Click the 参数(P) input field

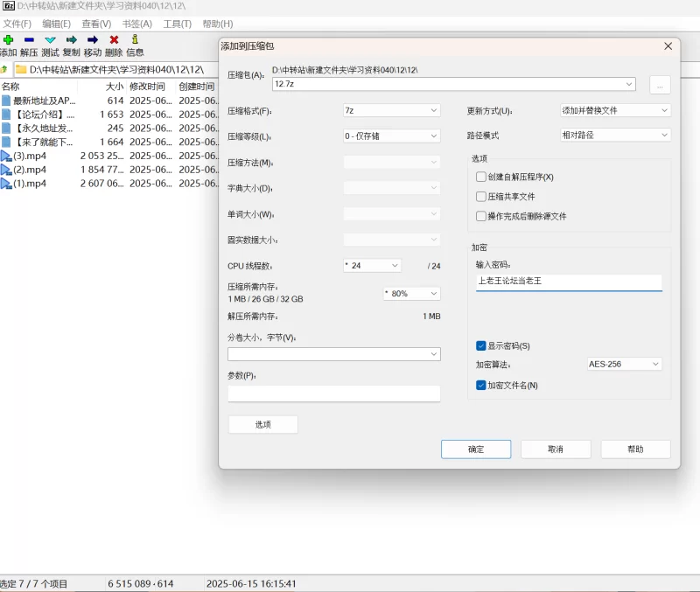pyautogui.click(x=334, y=394)
